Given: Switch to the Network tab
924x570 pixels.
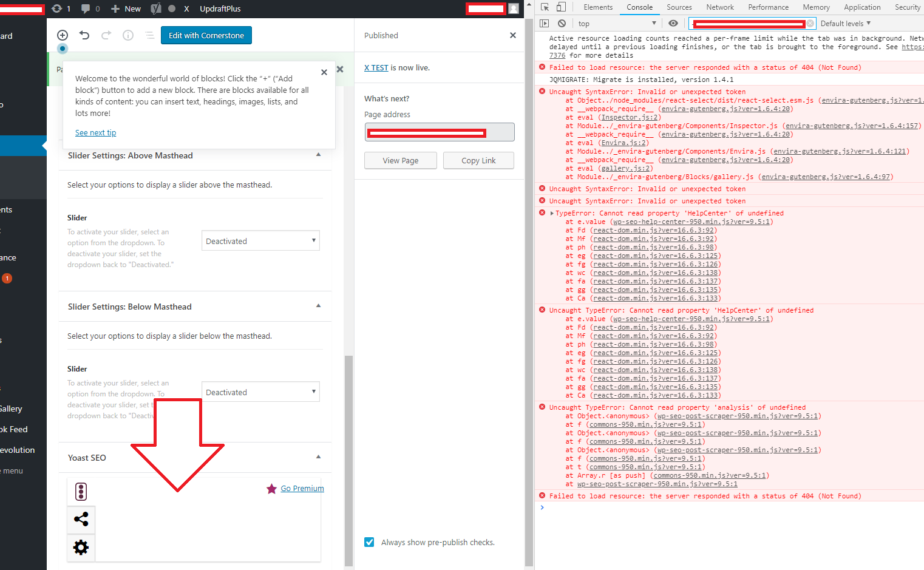Looking at the screenshot, I should [719, 7].
